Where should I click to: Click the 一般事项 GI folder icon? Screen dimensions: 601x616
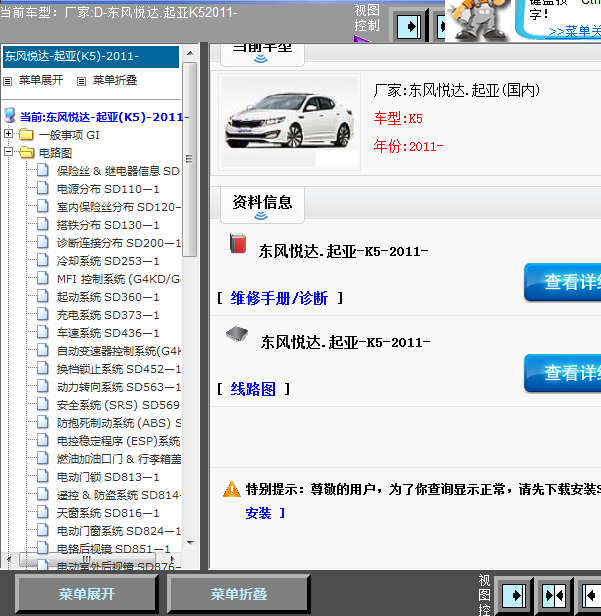click(x=26, y=134)
